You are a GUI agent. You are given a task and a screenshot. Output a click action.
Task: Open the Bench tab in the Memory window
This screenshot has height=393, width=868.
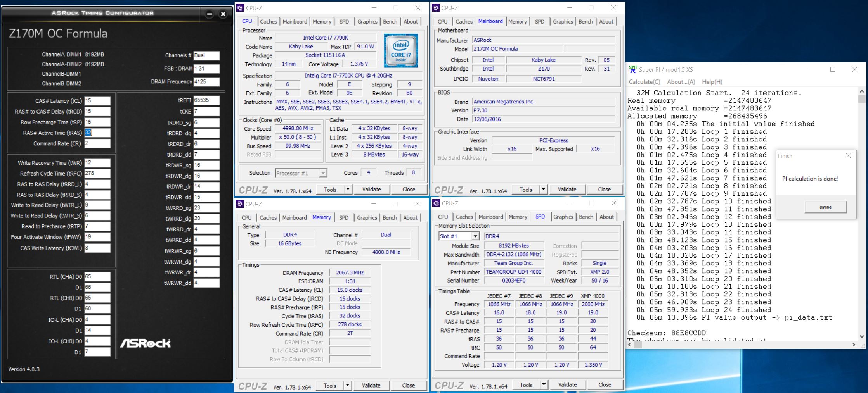click(x=390, y=217)
